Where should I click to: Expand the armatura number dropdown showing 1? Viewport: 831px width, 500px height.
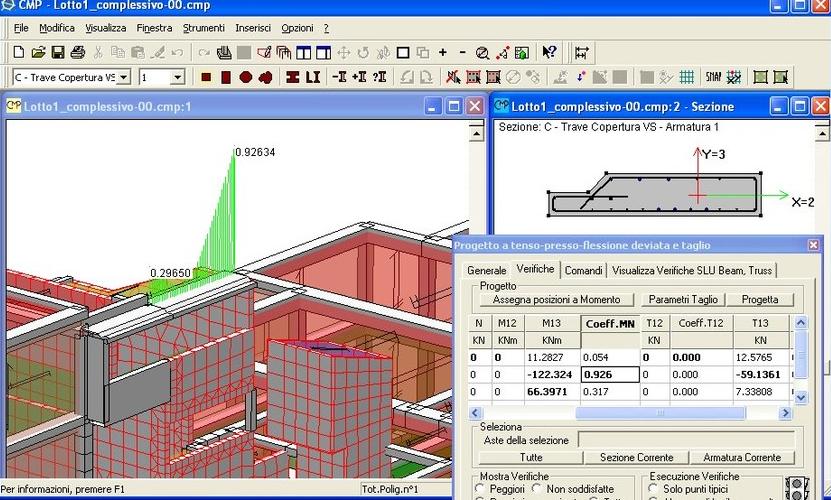click(177, 77)
